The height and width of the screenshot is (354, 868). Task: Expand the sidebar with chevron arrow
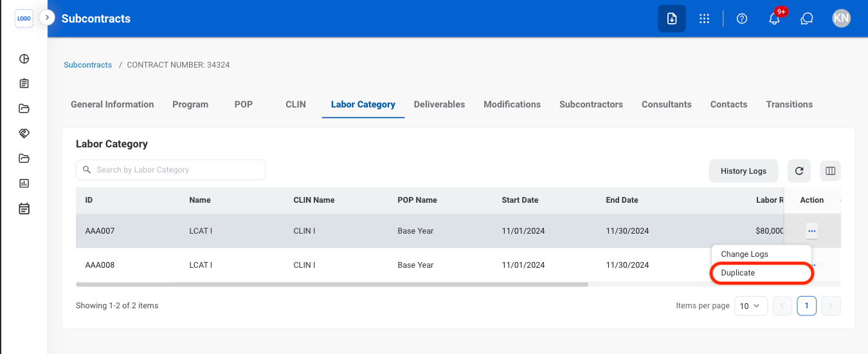coord(47,17)
